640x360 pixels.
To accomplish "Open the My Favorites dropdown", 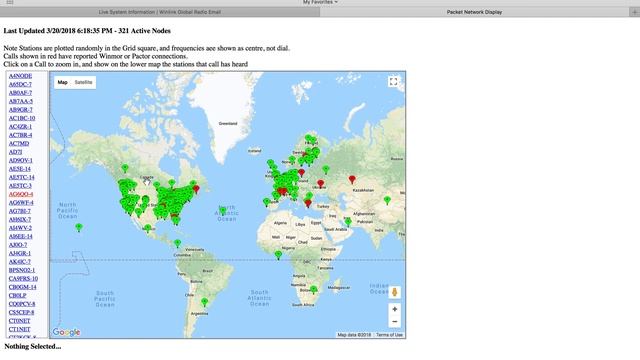I will pyautogui.click(x=320, y=2).
